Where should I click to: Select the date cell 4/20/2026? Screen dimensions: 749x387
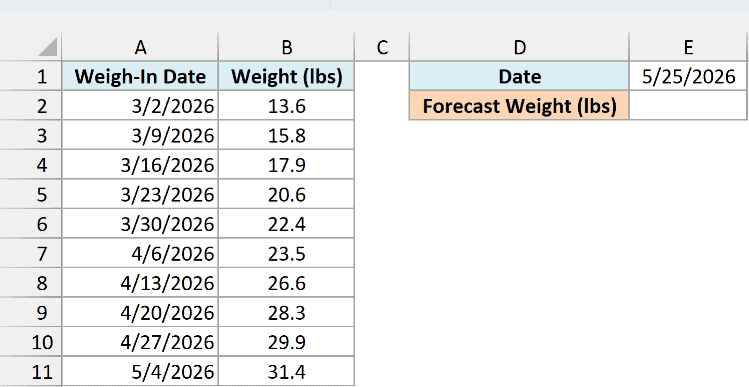[140, 312]
